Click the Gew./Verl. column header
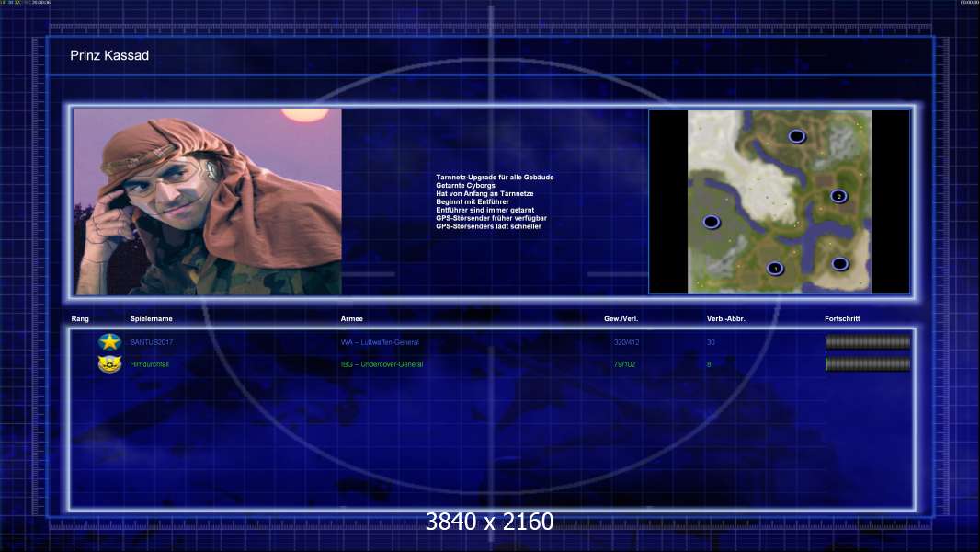Image resolution: width=980 pixels, height=552 pixels. point(621,319)
